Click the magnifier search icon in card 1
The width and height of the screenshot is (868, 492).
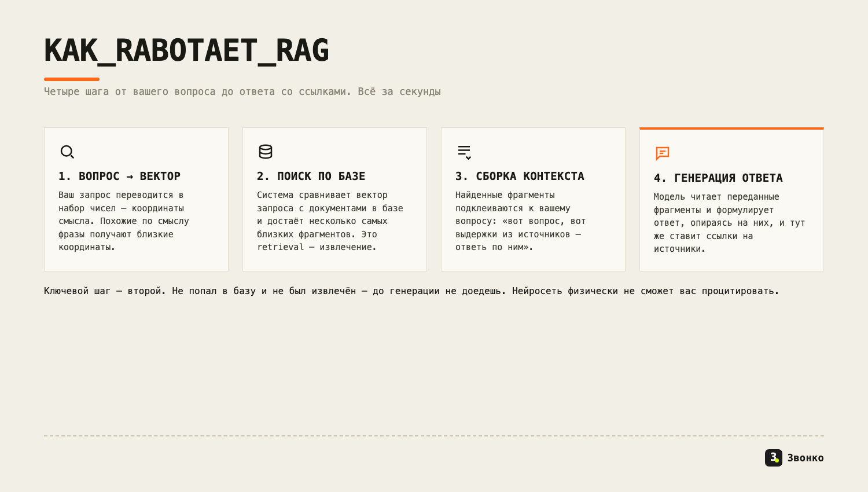67,152
